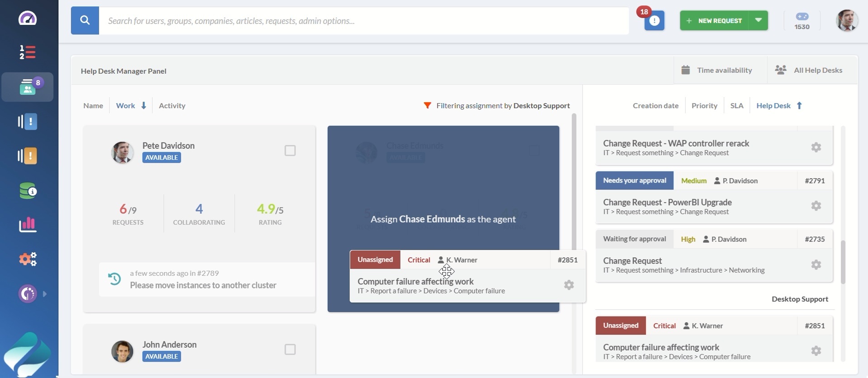Sort requests by Priority

704,105
